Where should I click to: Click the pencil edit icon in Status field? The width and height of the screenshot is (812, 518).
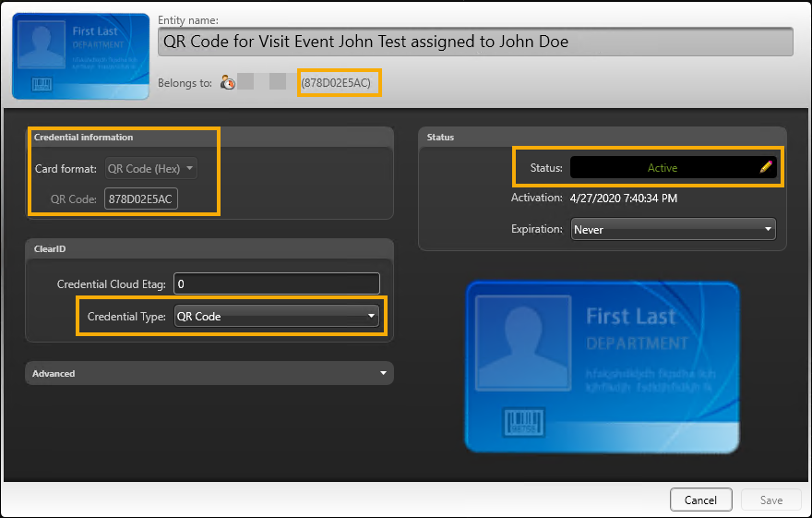click(x=765, y=167)
